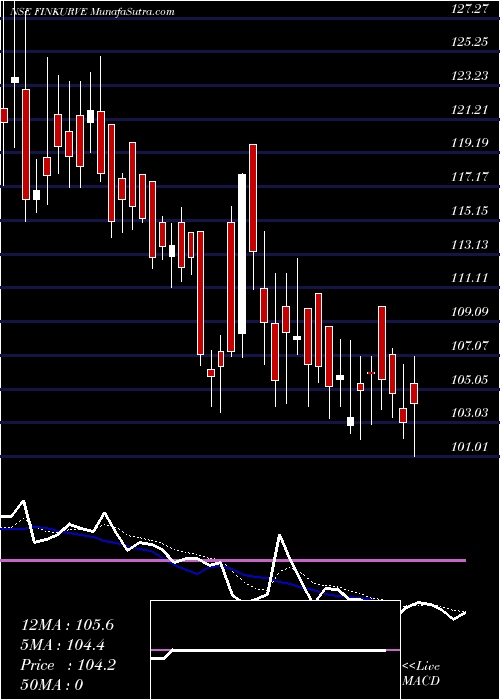The image size is (500, 700).
Task: Click the 119.19 price axis label
Action: pyautogui.click(x=468, y=143)
